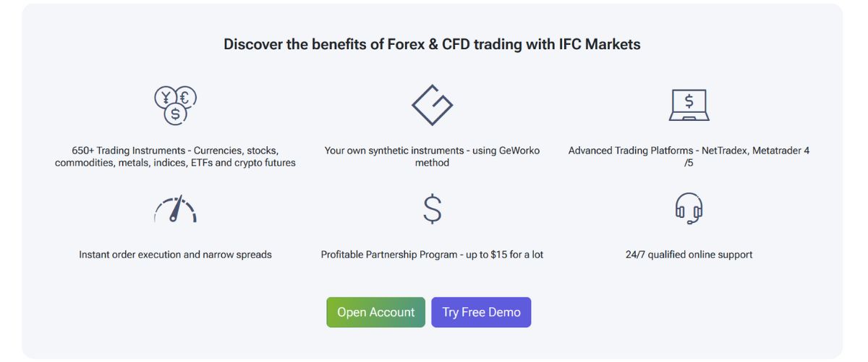
Task: Click "24/7 qualified online support" text
Action: click(x=689, y=255)
